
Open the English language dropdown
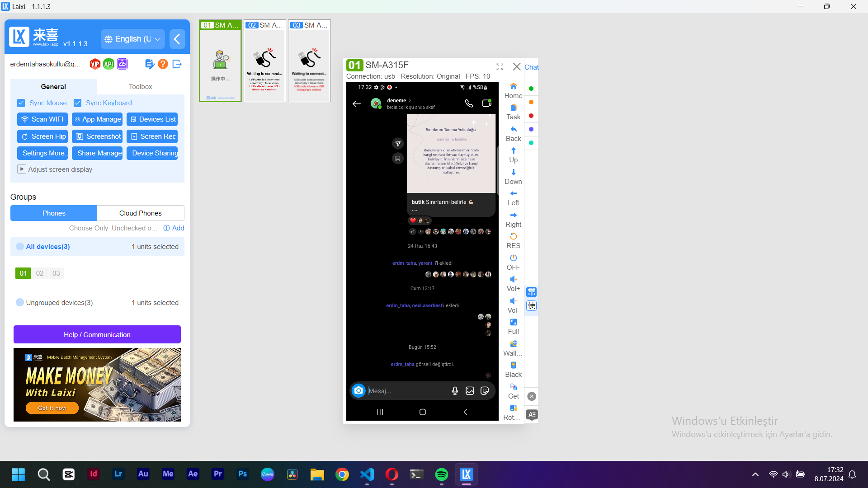(x=133, y=39)
